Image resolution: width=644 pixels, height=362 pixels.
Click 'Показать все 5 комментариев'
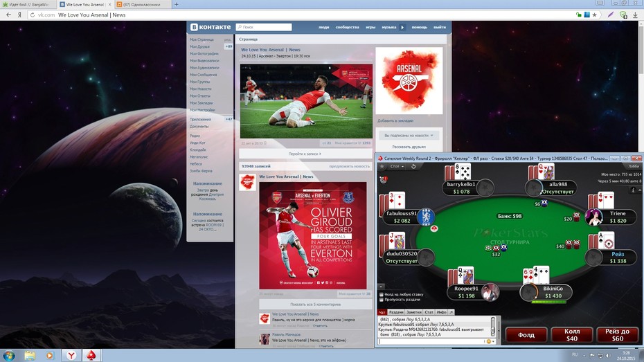[316, 305]
